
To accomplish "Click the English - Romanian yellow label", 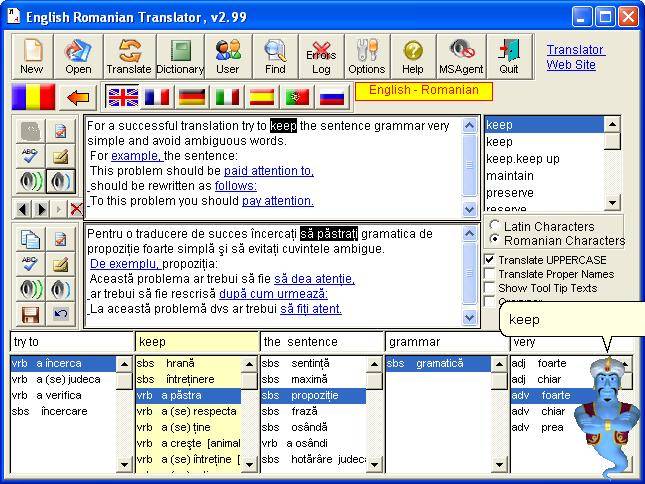I will click(424, 91).
